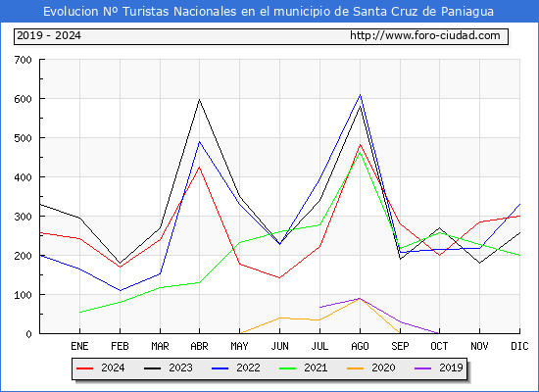This screenshot has width=539, height=392.
Task: Select the 2019 legend label
Action: (451, 367)
